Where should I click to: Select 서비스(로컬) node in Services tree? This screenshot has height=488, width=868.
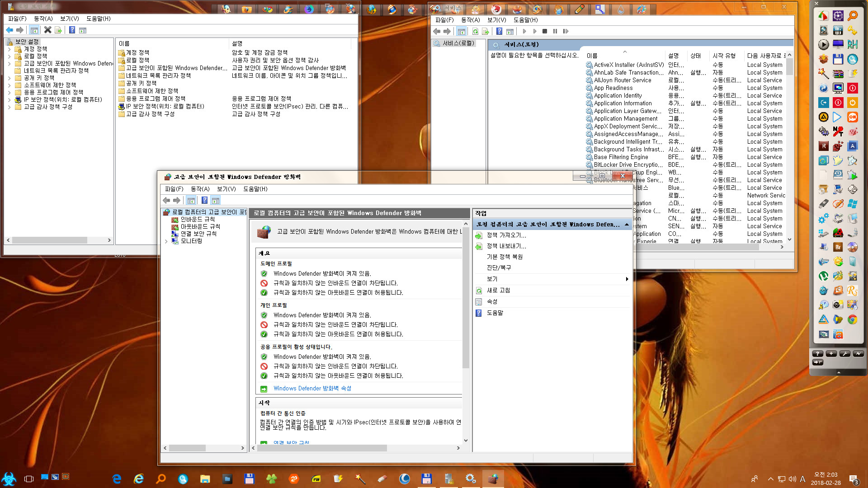coord(458,43)
